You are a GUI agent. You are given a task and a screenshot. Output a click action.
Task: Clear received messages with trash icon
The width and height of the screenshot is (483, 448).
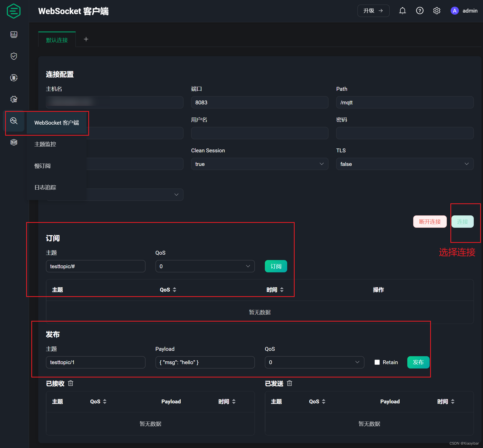tap(71, 383)
